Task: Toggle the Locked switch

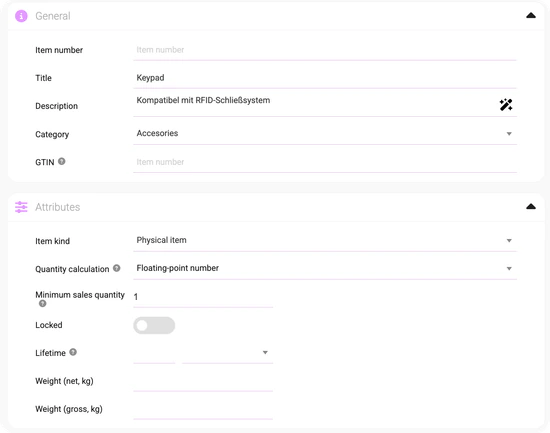Action: pyautogui.click(x=154, y=325)
